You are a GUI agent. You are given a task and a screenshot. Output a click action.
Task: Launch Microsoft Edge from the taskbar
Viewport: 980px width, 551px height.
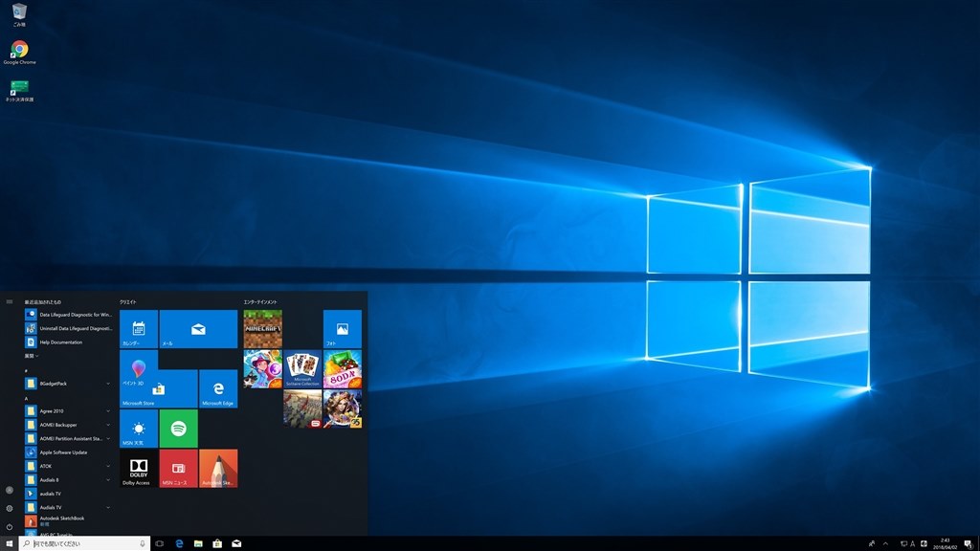click(179, 543)
